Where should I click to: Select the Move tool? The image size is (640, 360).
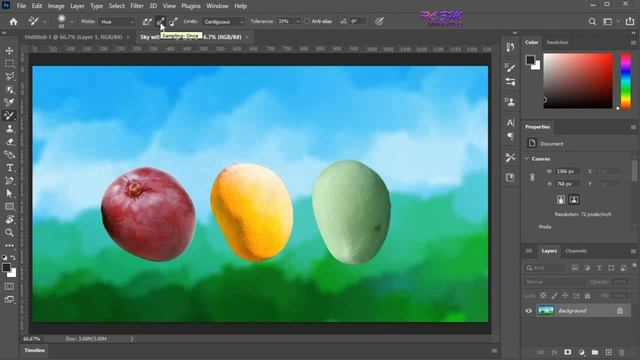(9, 51)
